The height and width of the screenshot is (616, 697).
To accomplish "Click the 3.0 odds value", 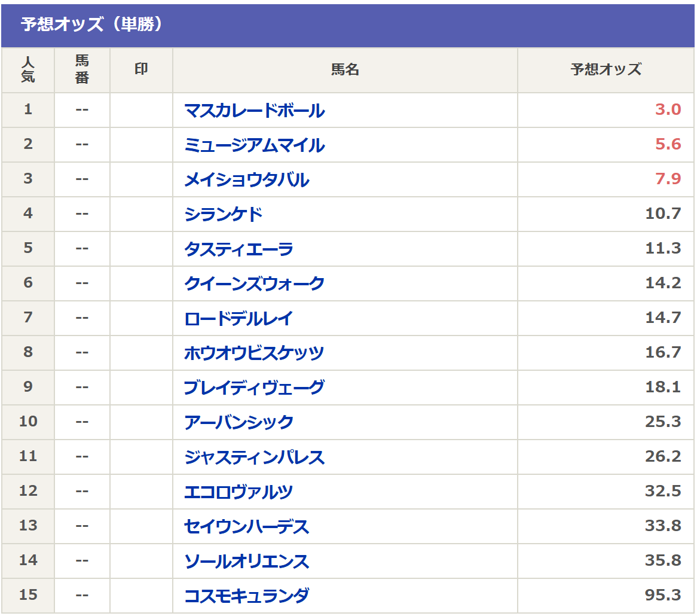I will [x=668, y=110].
